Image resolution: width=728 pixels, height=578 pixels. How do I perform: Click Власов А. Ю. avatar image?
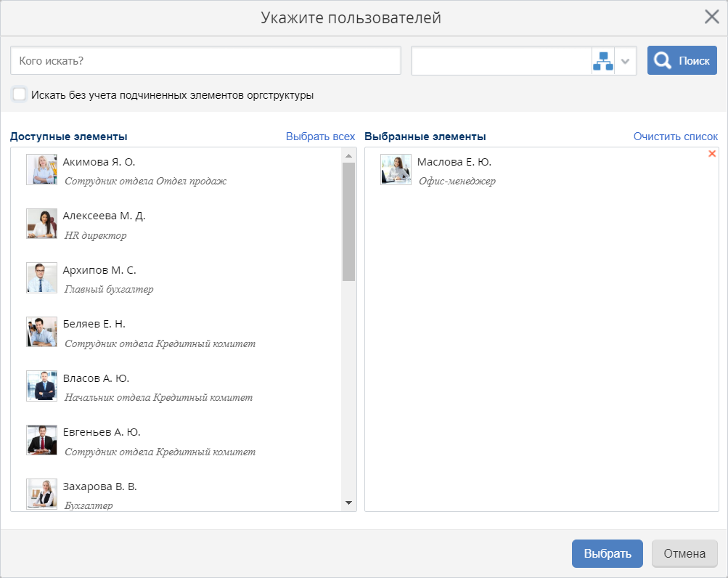click(41, 386)
